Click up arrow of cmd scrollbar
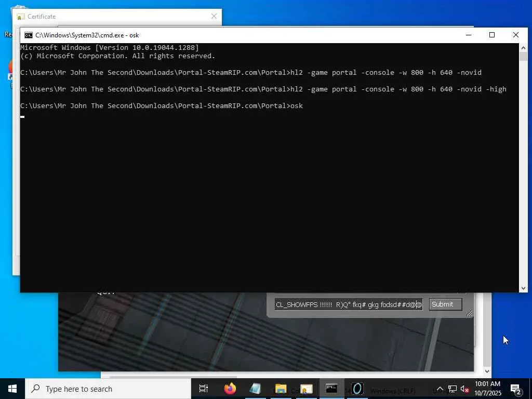532x399 pixels. pyautogui.click(x=523, y=48)
